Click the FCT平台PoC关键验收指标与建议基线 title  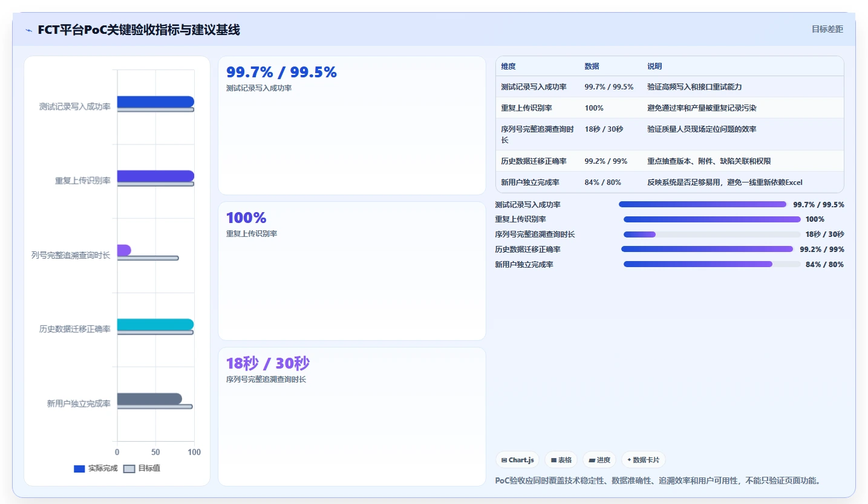(x=139, y=30)
